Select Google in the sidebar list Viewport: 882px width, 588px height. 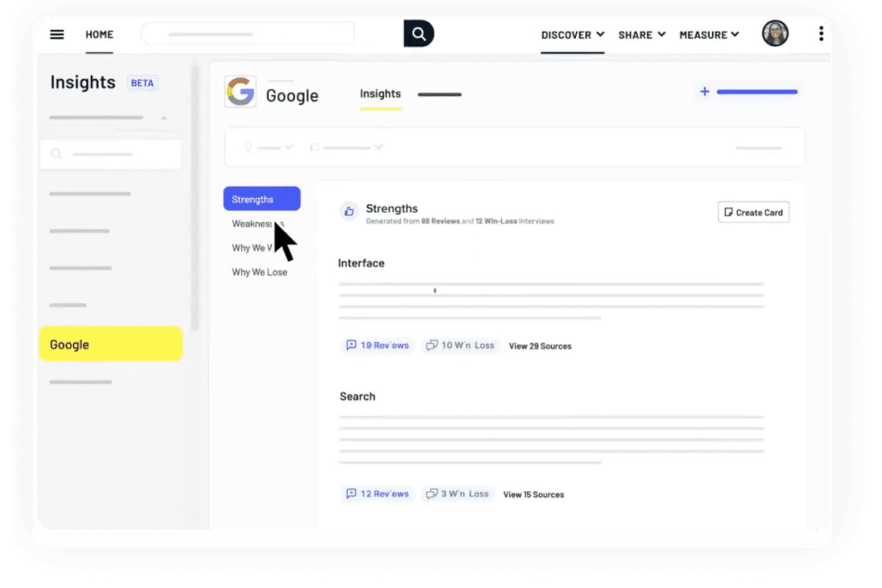coord(111,344)
